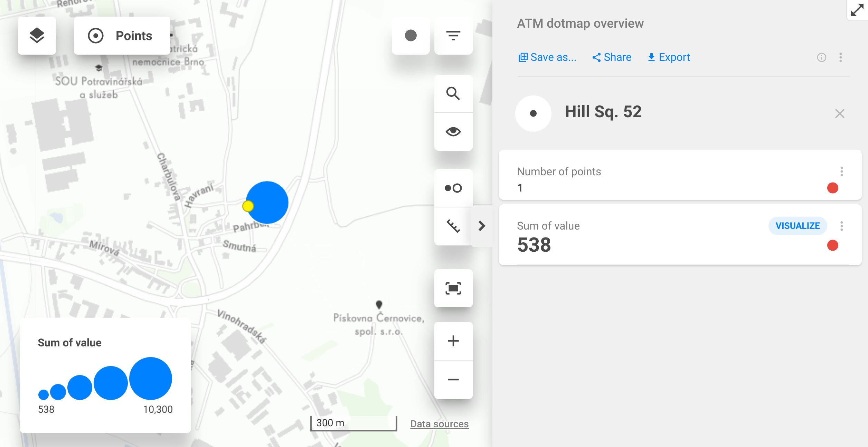The image size is (868, 447).
Task: Collapse the side panel with chevron
Action: click(482, 226)
